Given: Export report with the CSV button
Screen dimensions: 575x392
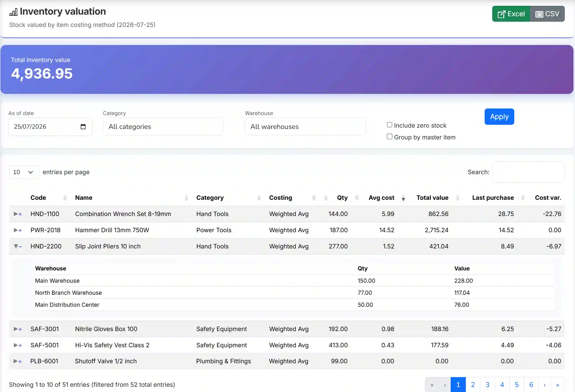Looking at the screenshot, I should [547, 14].
